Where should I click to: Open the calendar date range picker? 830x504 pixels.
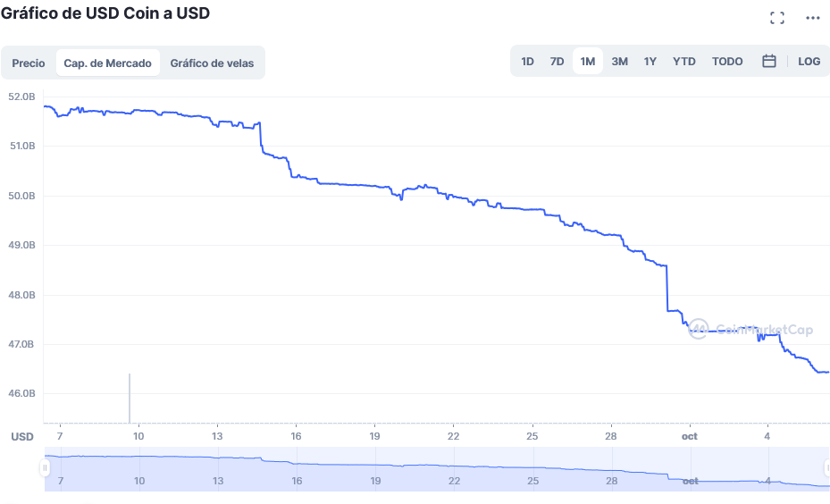click(x=768, y=62)
